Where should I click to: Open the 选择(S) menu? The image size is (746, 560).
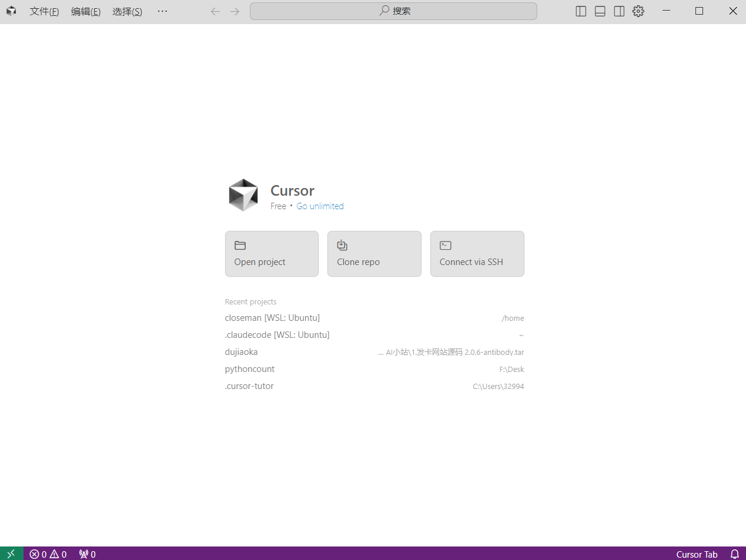127,11
